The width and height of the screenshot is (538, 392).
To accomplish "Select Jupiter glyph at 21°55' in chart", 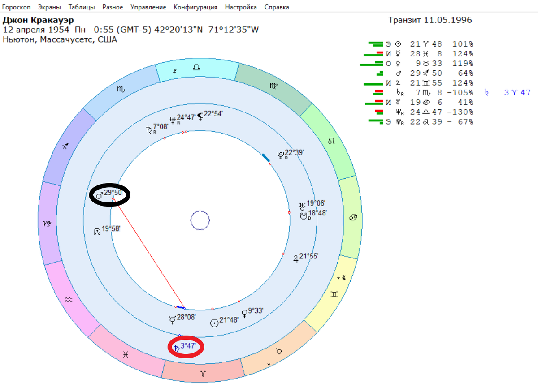I will click(296, 258).
